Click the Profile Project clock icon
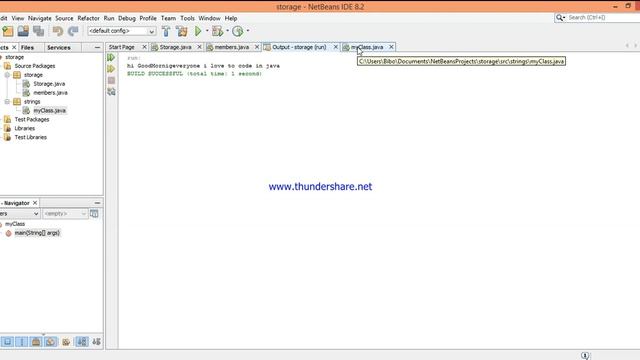The height and width of the screenshot is (360, 640). coord(238,31)
